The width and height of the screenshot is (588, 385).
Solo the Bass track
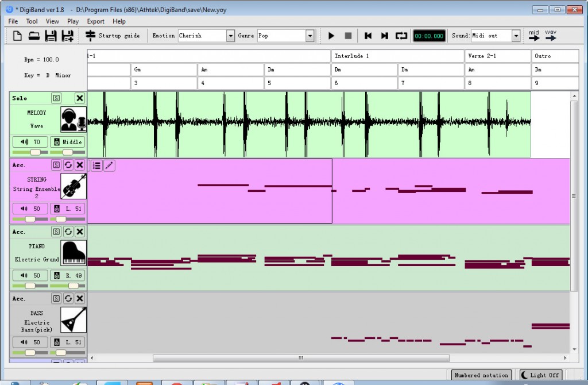point(56,299)
